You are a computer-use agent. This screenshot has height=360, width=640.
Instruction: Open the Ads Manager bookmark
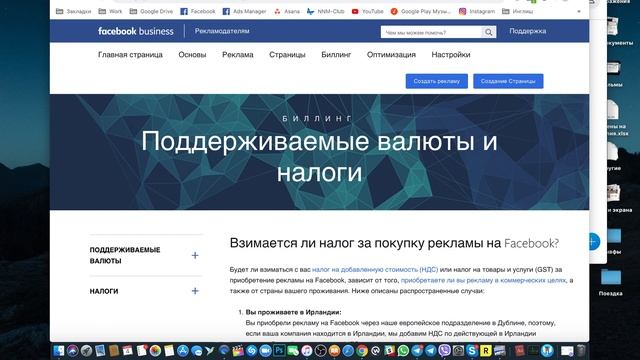pyautogui.click(x=244, y=11)
